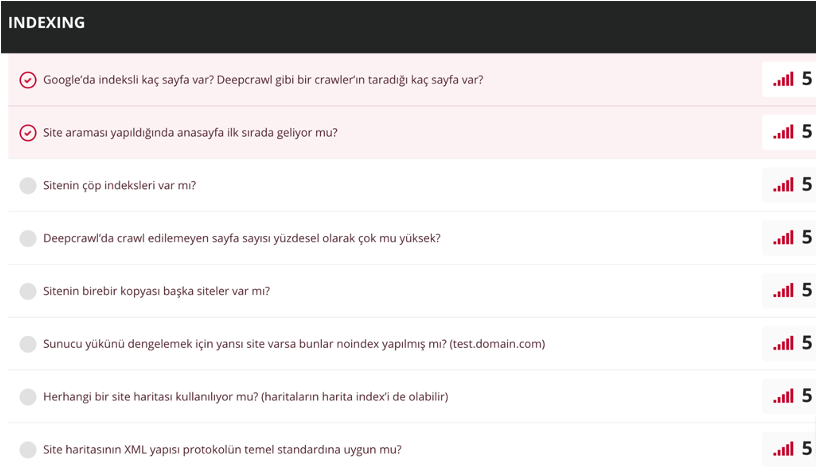Click priority bars icon for Google'da indeksli row

(783, 79)
